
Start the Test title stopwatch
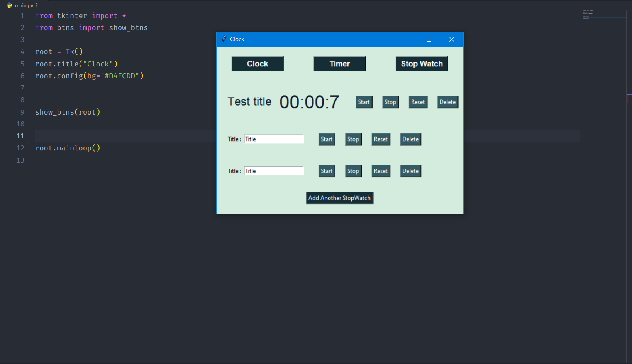[x=363, y=102]
